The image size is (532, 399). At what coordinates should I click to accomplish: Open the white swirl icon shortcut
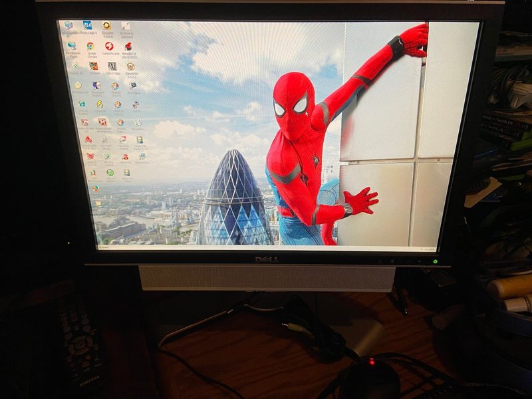[137, 122]
